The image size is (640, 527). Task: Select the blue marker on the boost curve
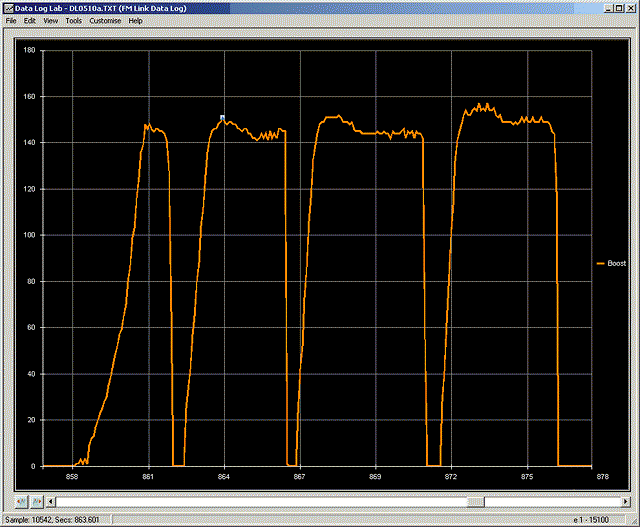pos(222,118)
